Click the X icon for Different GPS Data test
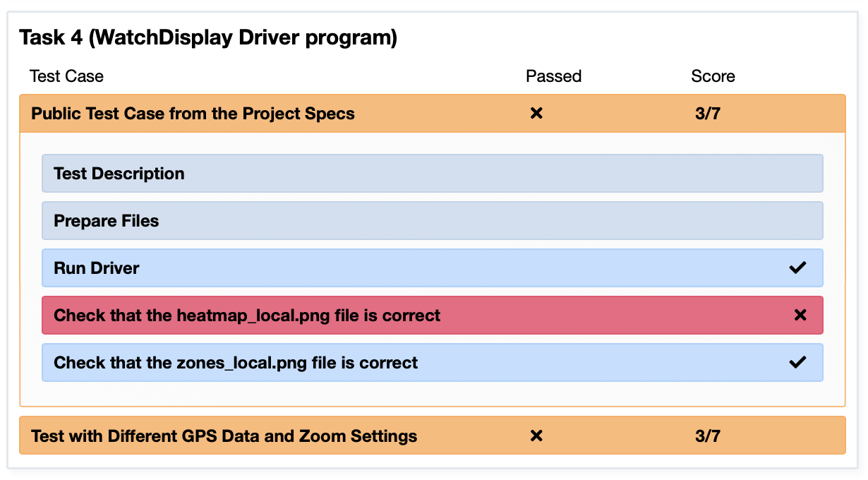This screenshot has width=868, height=480. (x=536, y=436)
